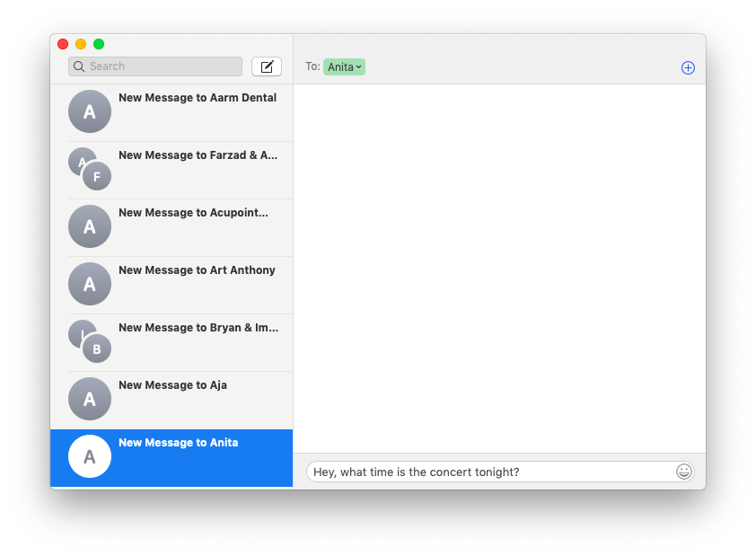Select the Aarm Dental avatar
Screen dimensions: 756x556
(x=90, y=111)
